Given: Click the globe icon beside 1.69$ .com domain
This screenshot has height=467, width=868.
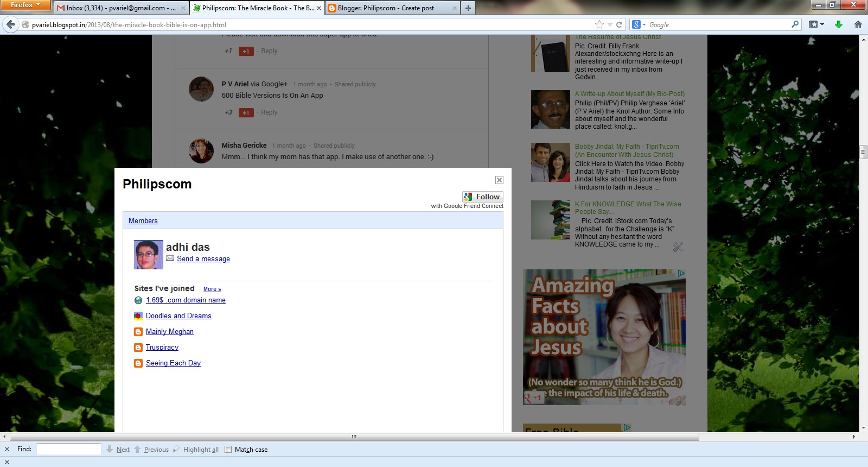Looking at the screenshot, I should click(x=138, y=300).
